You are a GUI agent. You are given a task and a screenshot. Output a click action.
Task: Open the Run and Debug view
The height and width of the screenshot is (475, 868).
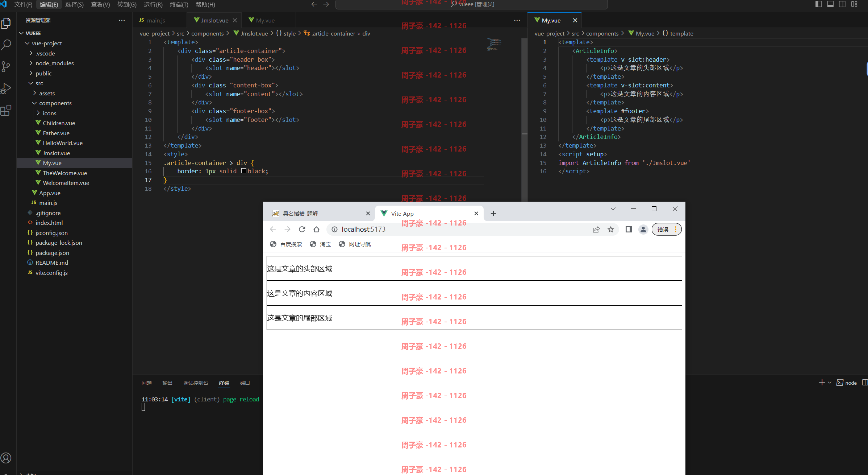point(6,88)
